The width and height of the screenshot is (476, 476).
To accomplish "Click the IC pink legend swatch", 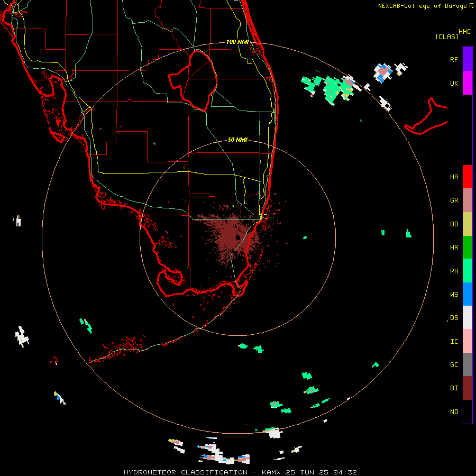I will [467, 341].
